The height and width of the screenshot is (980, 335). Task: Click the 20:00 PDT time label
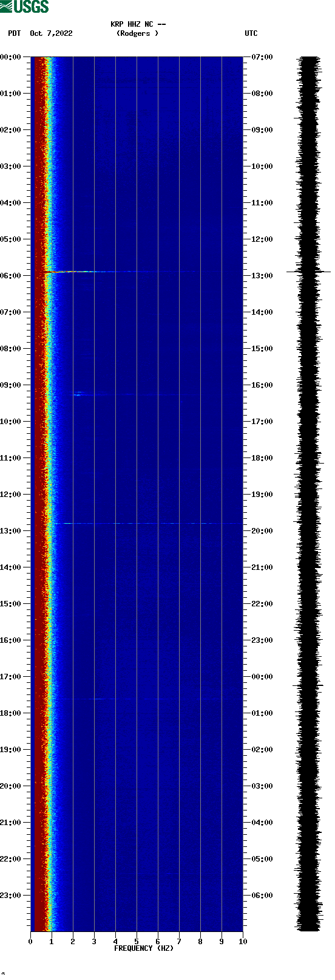[x=11, y=786]
